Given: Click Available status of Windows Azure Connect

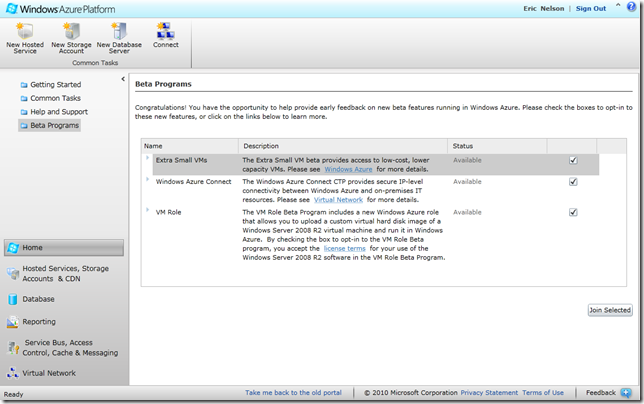Looking at the screenshot, I should 467,181.
